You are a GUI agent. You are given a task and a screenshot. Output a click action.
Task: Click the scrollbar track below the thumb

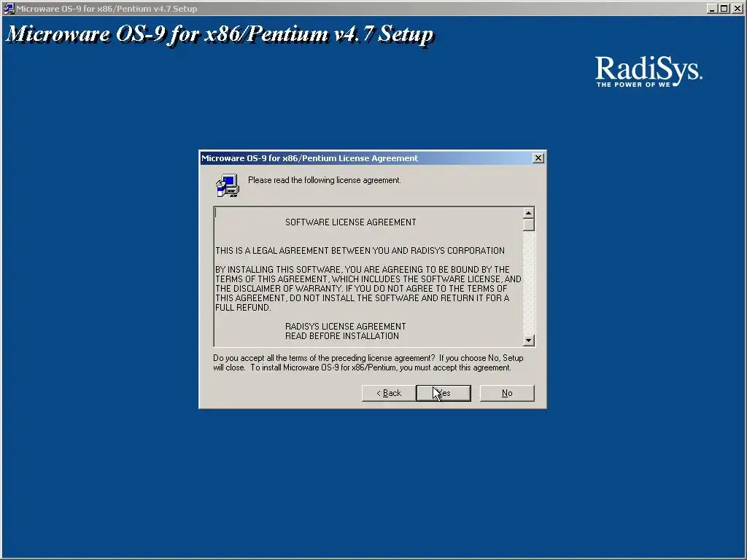pyautogui.click(x=528, y=282)
